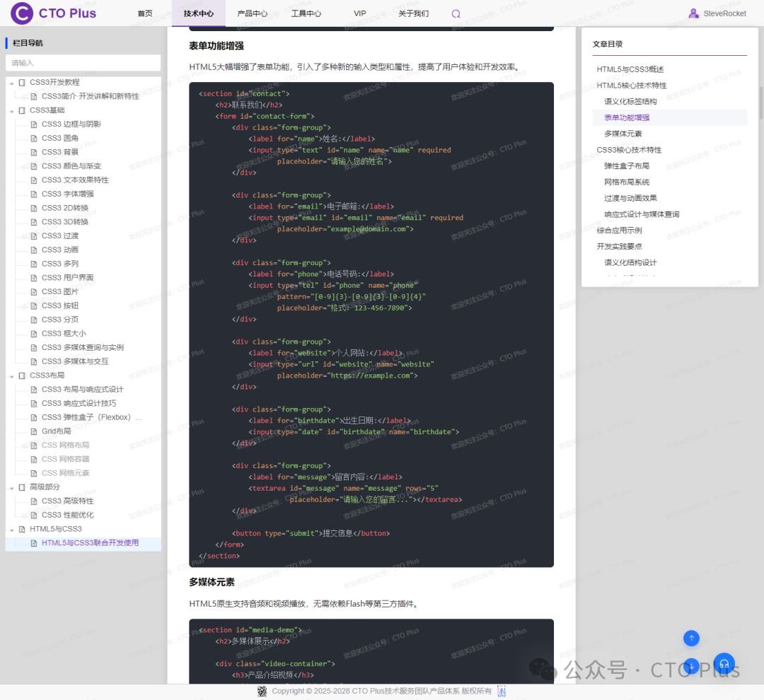Select HTML5与CSS3联合开发使用 in tree
The image size is (764, 700).
point(90,543)
